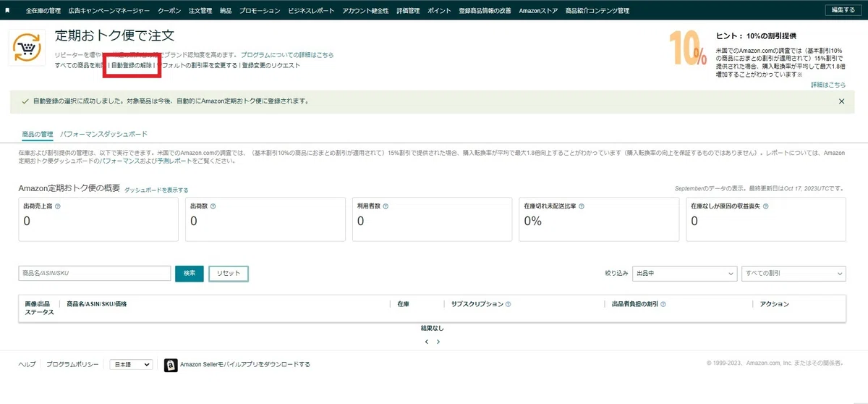Click the アクション column header
The image size is (868, 404).
[x=775, y=305]
